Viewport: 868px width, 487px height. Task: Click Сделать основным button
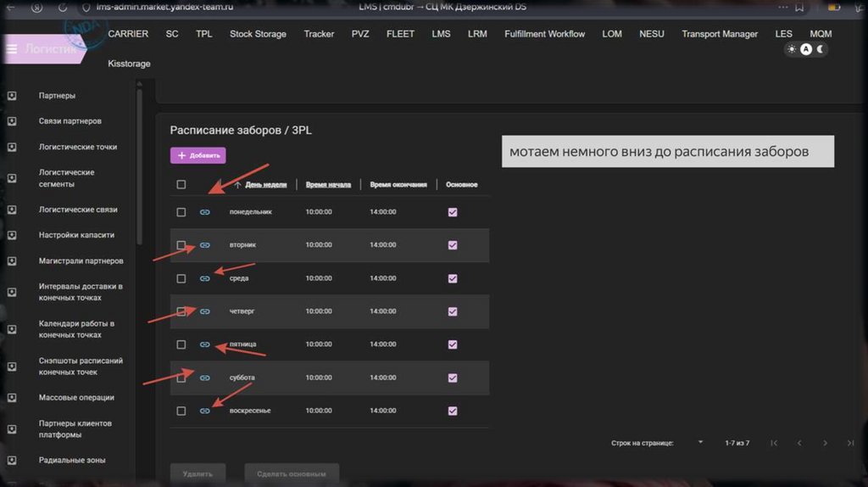(x=292, y=473)
